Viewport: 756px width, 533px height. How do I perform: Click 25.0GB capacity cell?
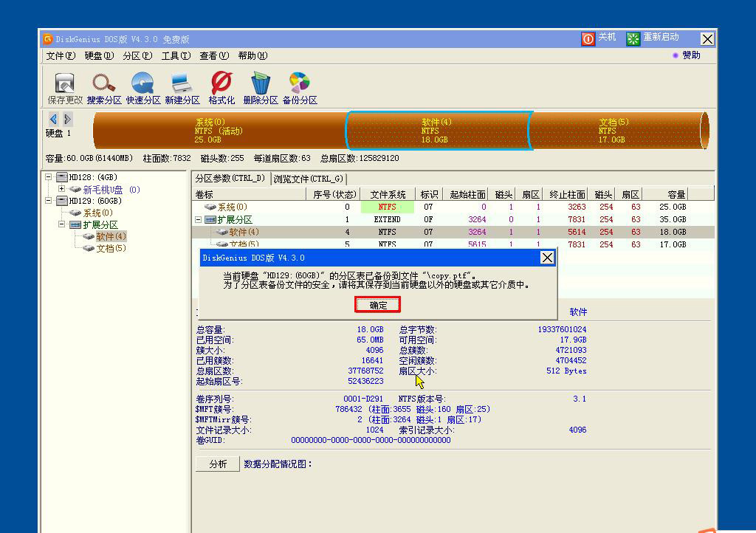tap(673, 207)
